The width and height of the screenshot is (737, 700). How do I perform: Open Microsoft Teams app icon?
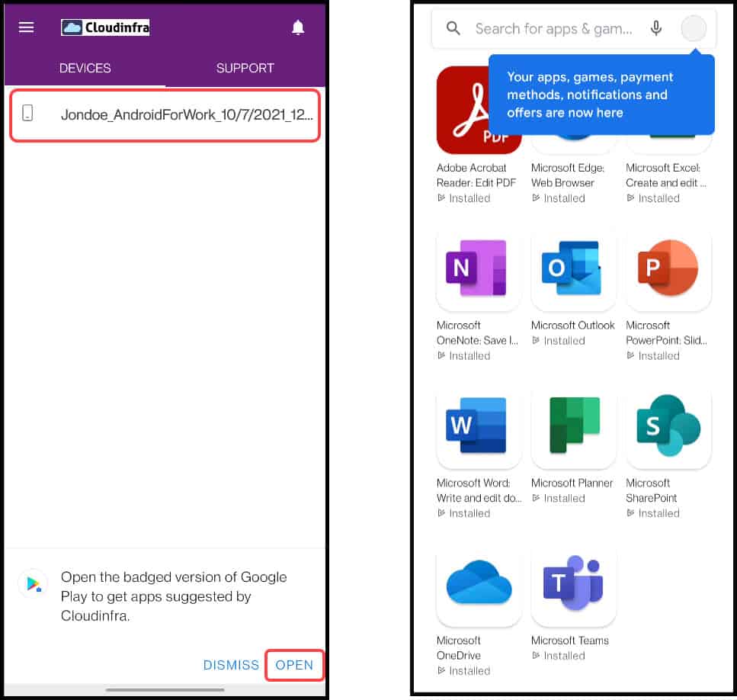[x=573, y=584]
